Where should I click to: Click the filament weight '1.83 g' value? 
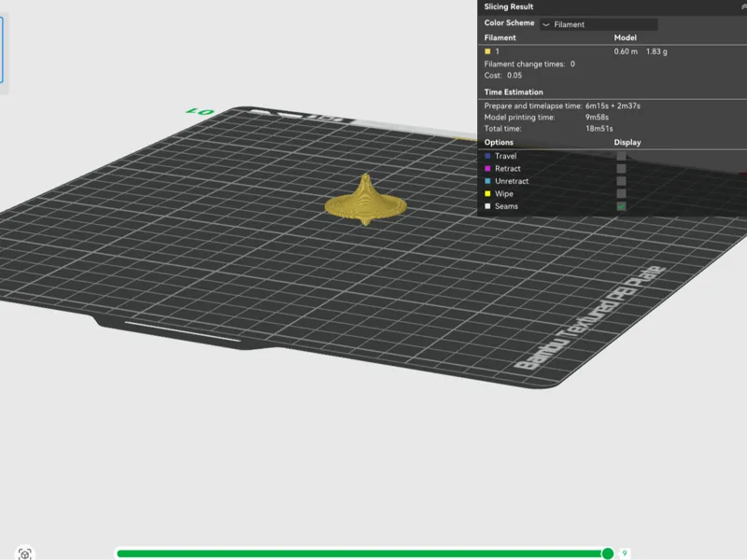[x=656, y=51]
